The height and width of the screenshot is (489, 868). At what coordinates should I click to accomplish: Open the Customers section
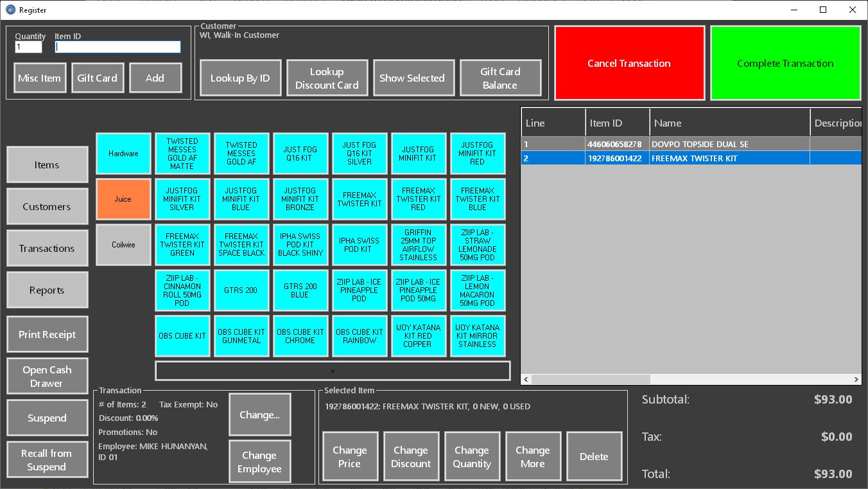pyautogui.click(x=47, y=206)
